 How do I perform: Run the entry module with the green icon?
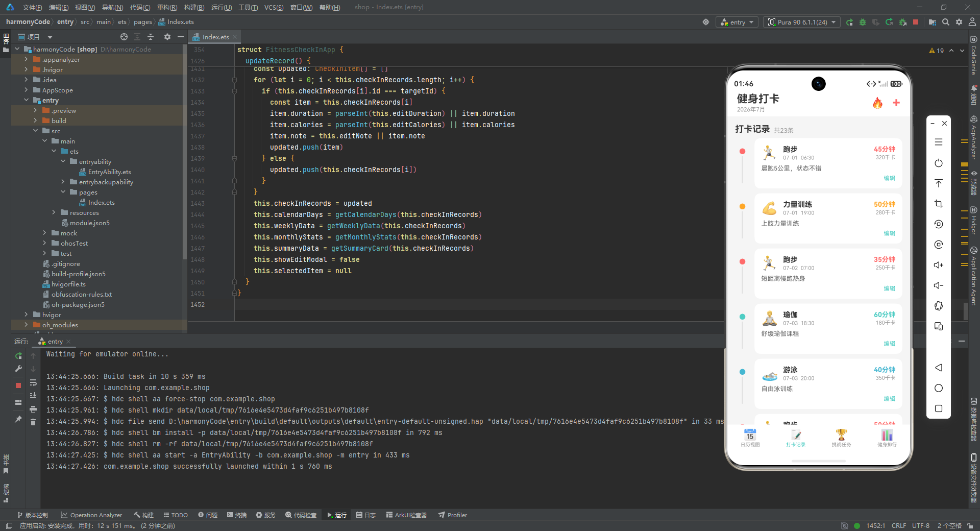click(x=849, y=22)
